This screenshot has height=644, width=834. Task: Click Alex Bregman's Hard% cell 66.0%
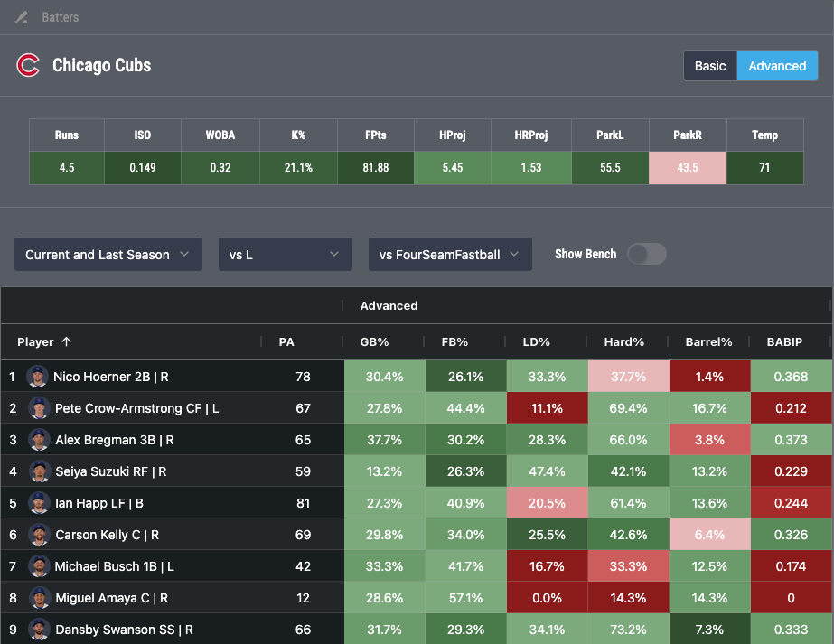(628, 440)
